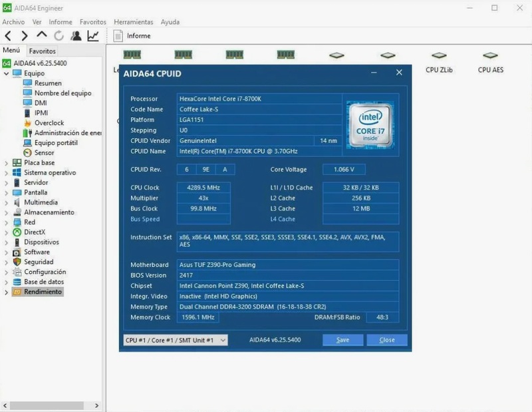Click the Sensor gauge icon
The image size is (532, 412).
coord(27,153)
